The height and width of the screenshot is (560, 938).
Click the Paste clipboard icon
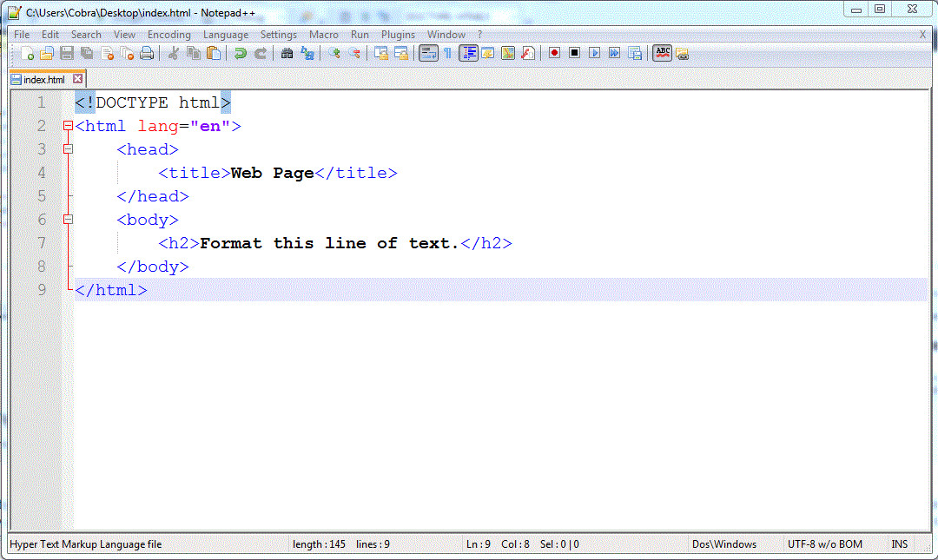point(214,53)
